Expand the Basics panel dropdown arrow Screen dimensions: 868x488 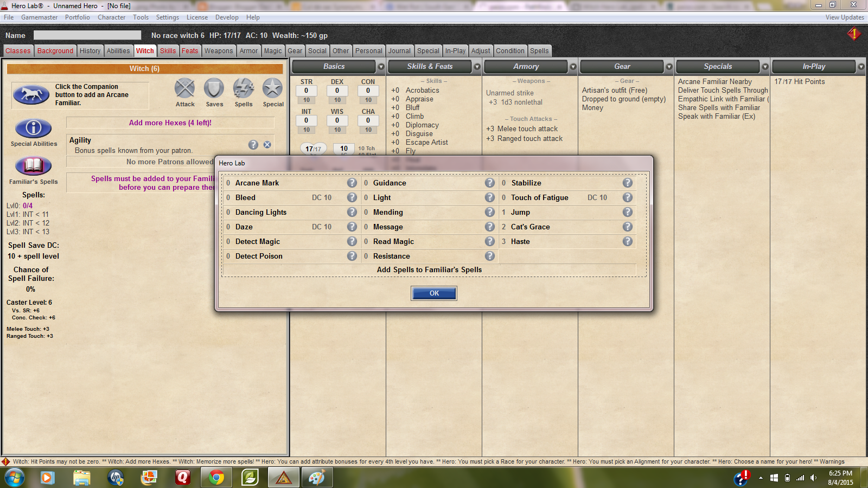pyautogui.click(x=381, y=67)
